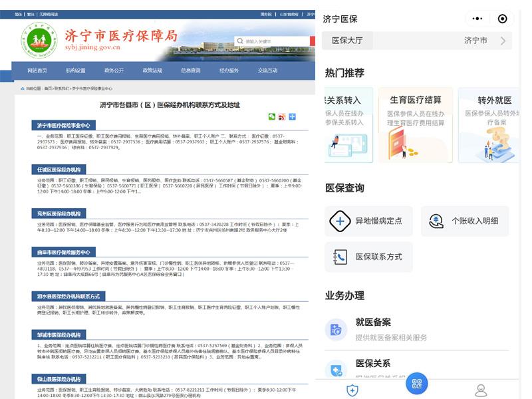Screen dimensions: 532x399
Task: Open the 国务院 link in top bar
Action: pos(266,14)
